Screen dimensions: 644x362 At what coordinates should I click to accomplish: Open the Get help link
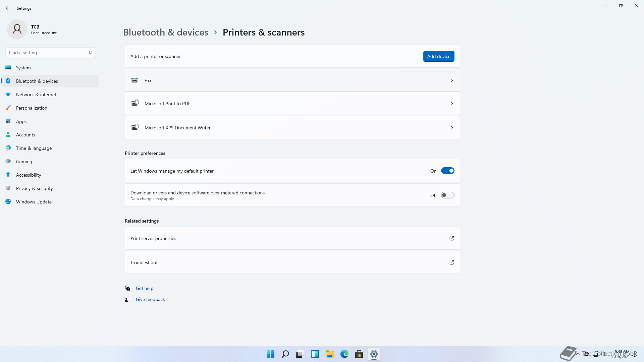point(145,288)
